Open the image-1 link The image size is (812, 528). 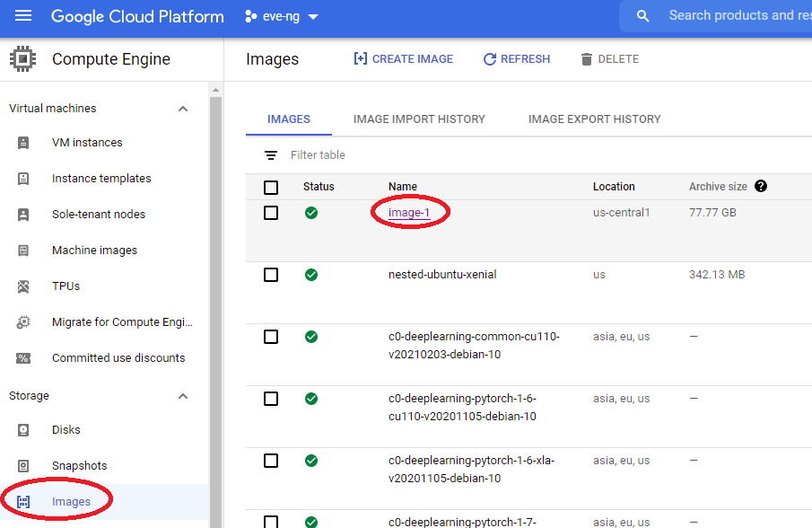tap(409, 213)
